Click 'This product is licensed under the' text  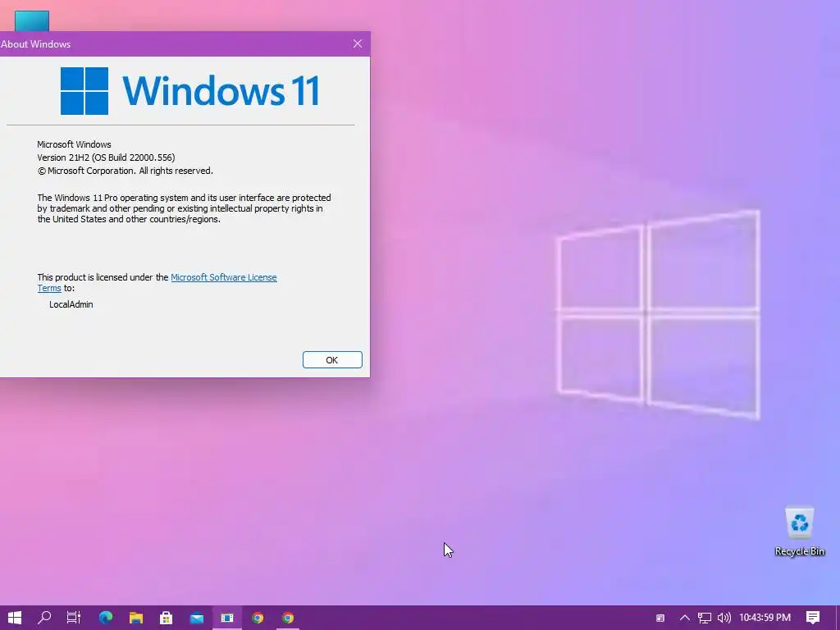[103, 277]
